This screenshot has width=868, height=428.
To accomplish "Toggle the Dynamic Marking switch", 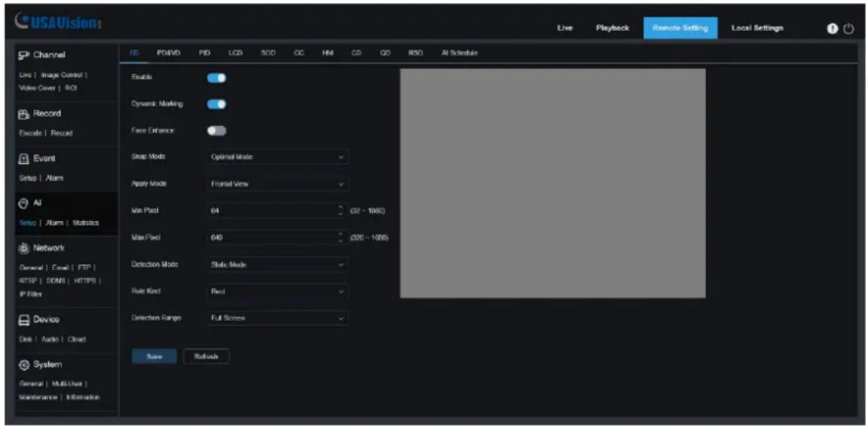I will pyautogui.click(x=216, y=104).
